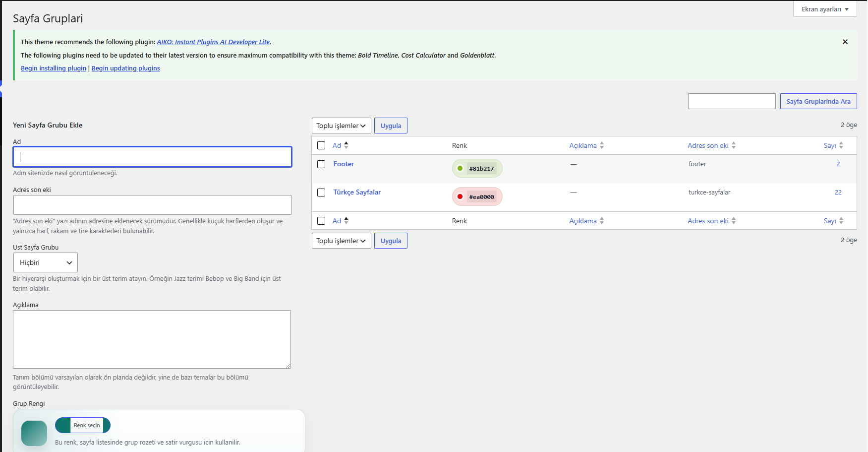Open the Türkçe Sayfalar page group
The height and width of the screenshot is (452, 868).
(x=357, y=192)
